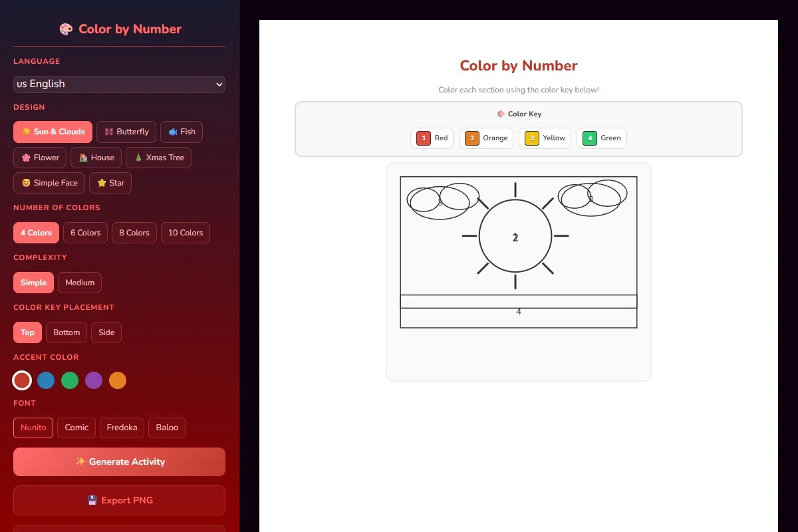Viewport: 798px width, 532px height.
Task: Click the 'Color by Number' page heading
Action: 519,66
